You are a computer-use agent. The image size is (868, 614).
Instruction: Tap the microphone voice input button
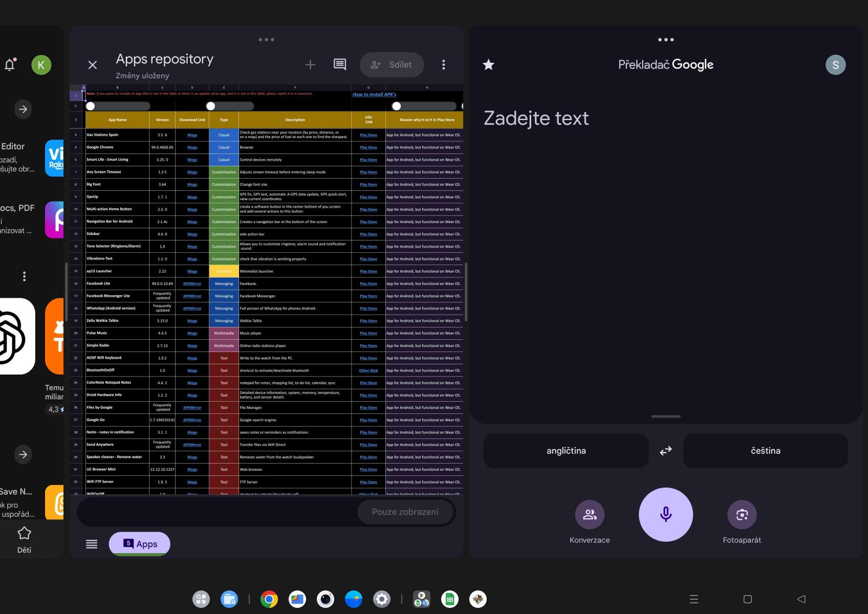click(665, 514)
